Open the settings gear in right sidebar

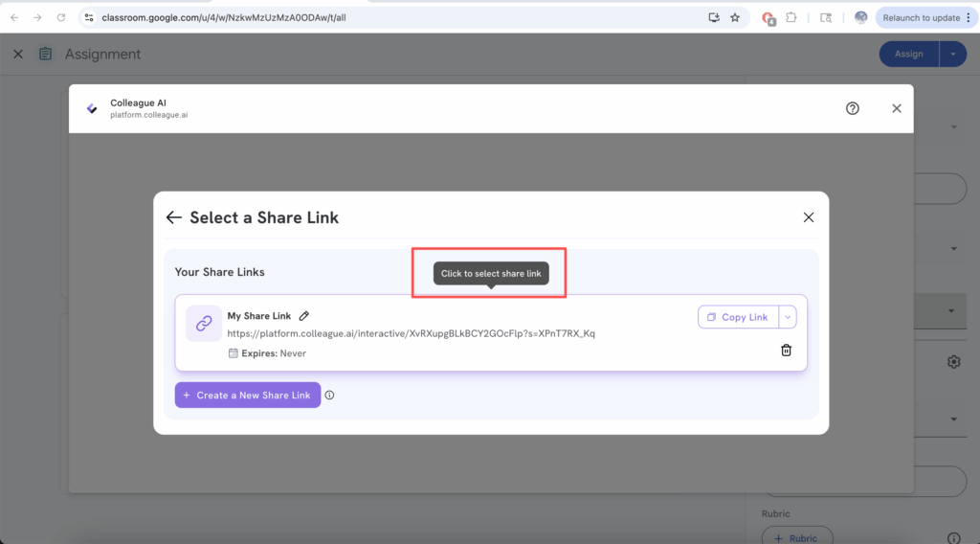point(953,362)
